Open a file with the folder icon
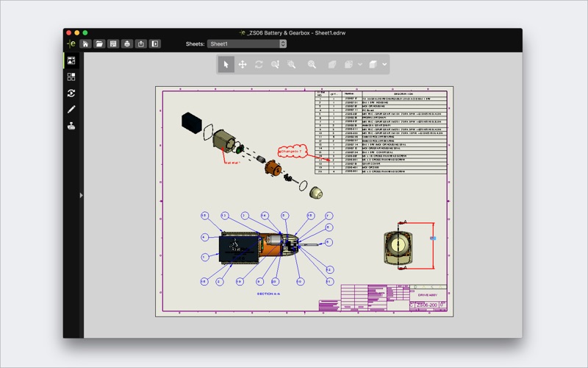 click(99, 44)
